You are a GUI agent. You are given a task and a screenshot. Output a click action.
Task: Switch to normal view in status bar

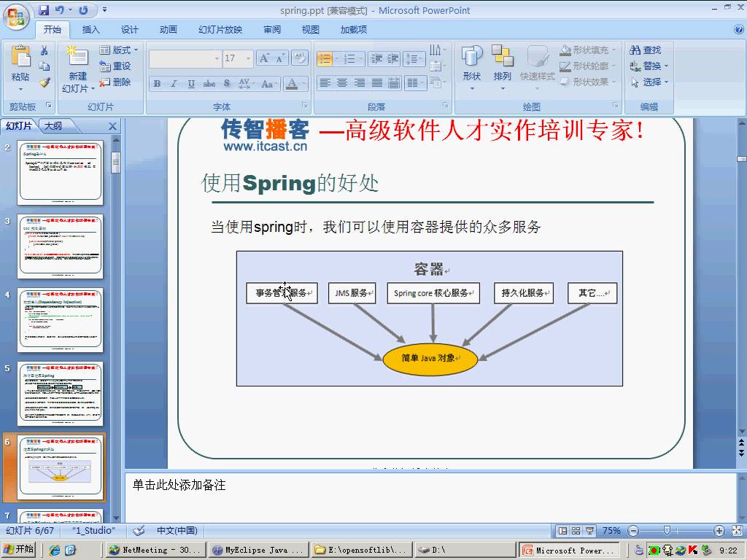point(562,531)
